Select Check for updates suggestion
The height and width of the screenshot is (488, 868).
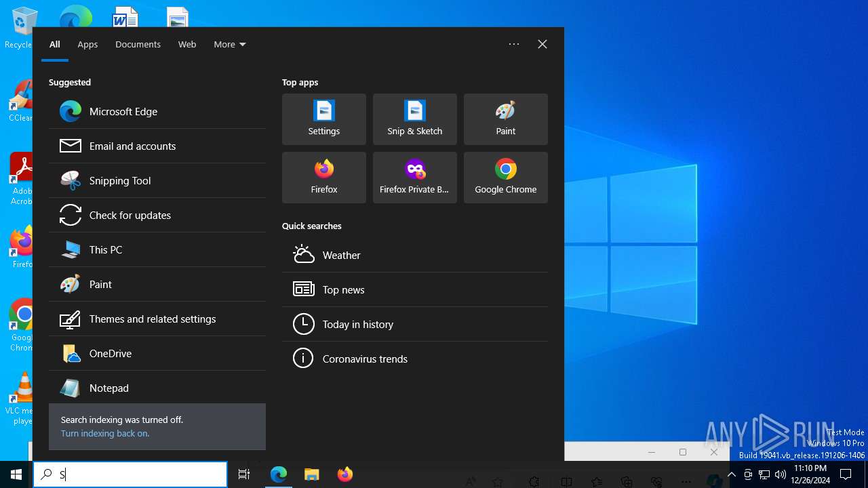(x=157, y=216)
